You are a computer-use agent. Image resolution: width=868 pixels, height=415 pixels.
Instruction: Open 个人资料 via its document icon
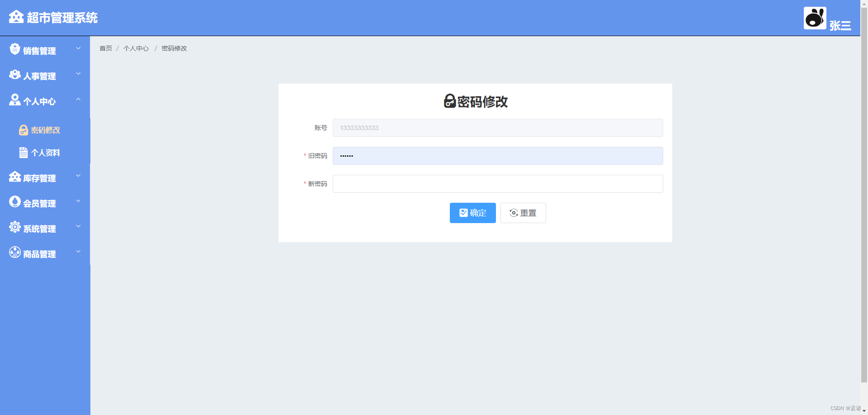24,153
